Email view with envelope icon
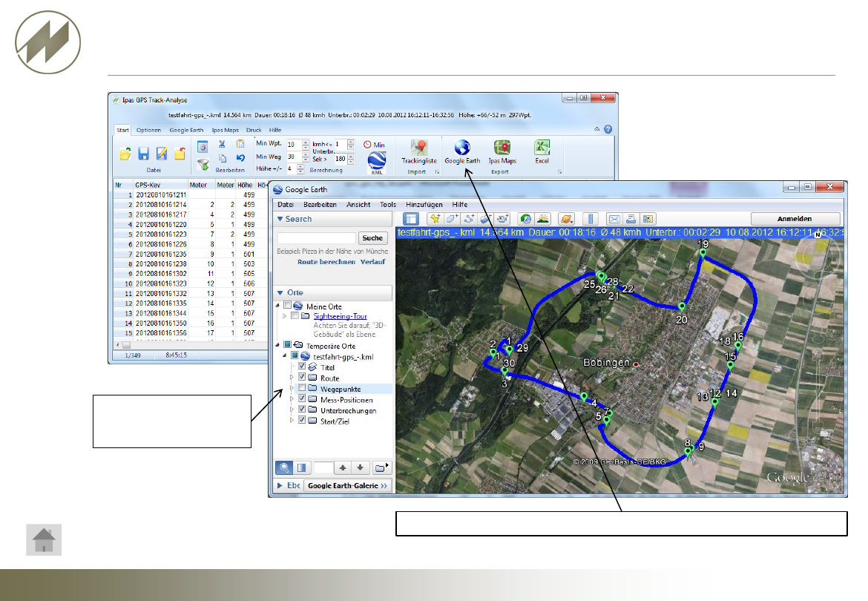The height and width of the screenshot is (601, 868). click(x=614, y=219)
